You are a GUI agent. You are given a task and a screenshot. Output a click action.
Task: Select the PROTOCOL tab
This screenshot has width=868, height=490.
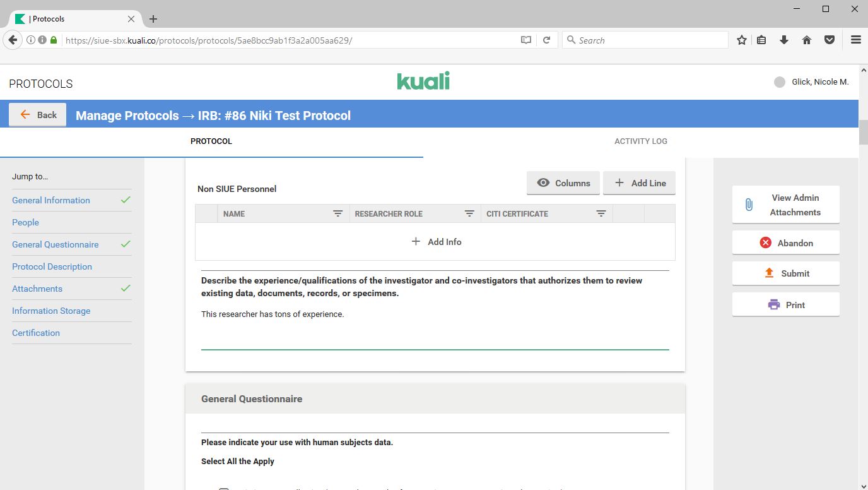[x=211, y=141]
